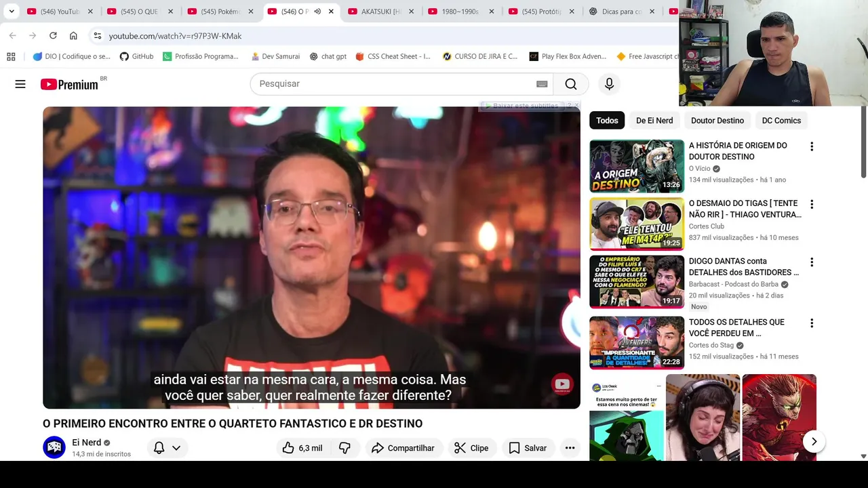
Task: Open O Vício channel link
Action: point(700,168)
